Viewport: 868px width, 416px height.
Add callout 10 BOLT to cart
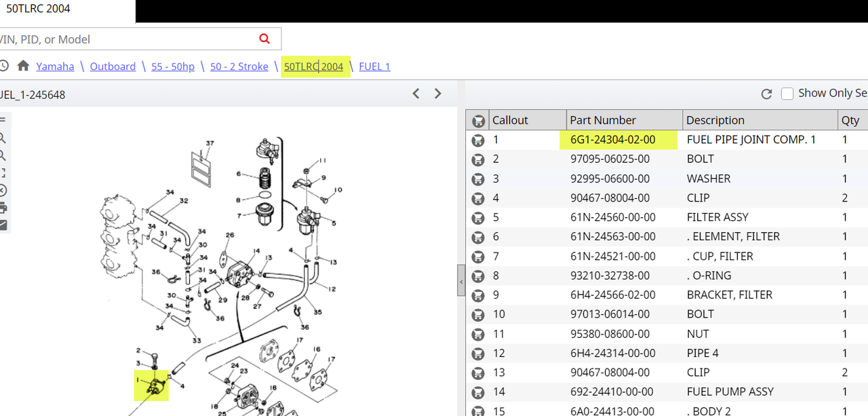pyautogui.click(x=478, y=314)
